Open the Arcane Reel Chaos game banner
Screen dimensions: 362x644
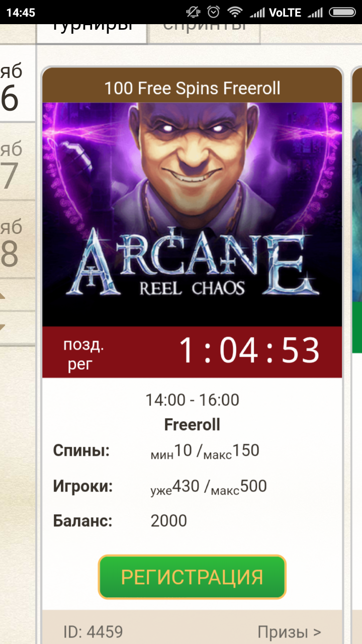pyautogui.click(x=192, y=215)
